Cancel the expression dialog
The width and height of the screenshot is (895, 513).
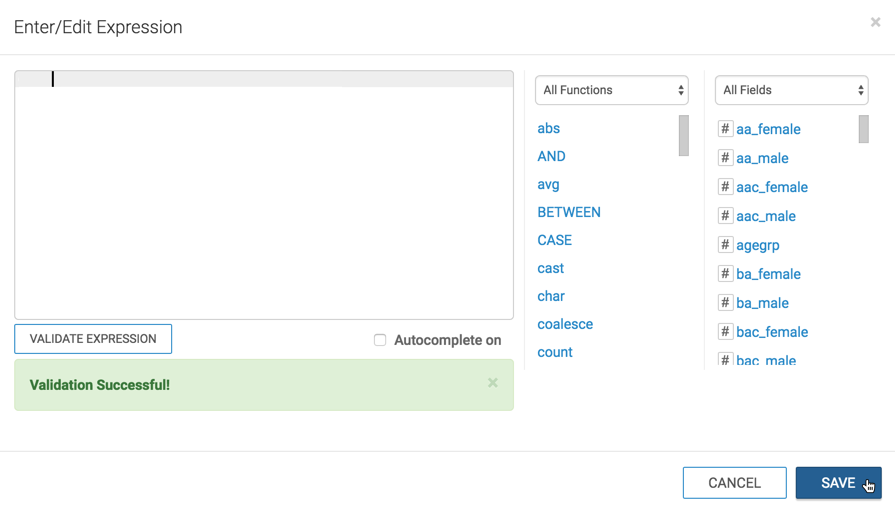tap(734, 483)
